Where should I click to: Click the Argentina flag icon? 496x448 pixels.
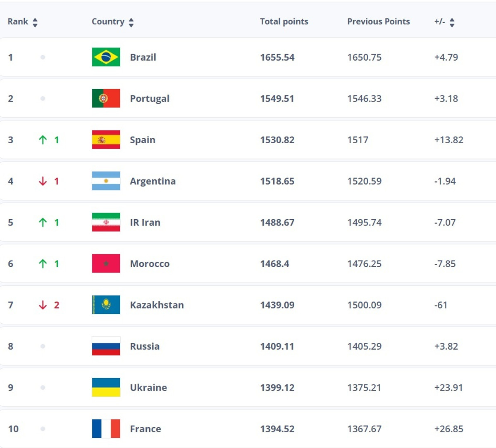[106, 181]
